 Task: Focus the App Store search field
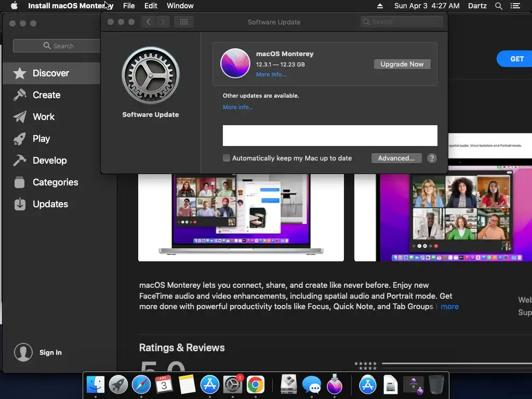tap(58, 46)
